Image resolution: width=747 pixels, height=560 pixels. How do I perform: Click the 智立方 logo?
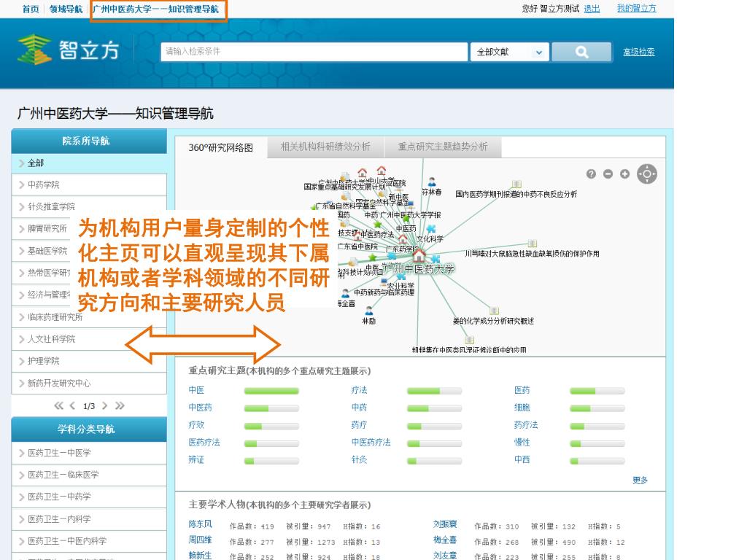tap(68, 50)
